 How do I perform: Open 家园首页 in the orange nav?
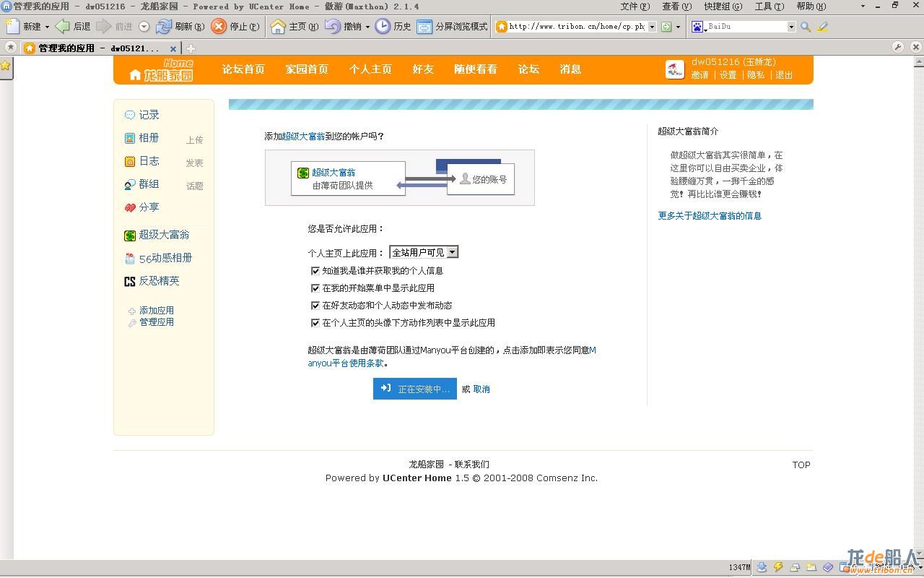[x=307, y=69]
